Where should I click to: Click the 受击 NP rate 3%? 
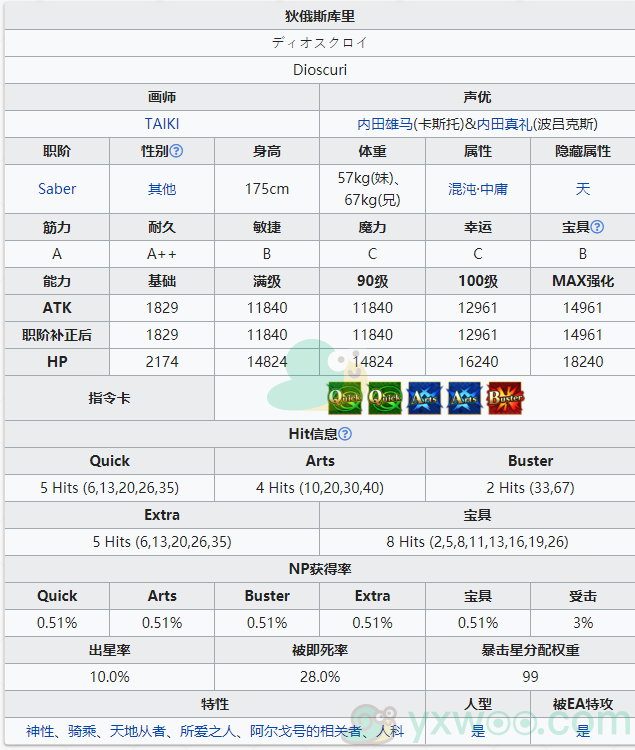(x=583, y=623)
